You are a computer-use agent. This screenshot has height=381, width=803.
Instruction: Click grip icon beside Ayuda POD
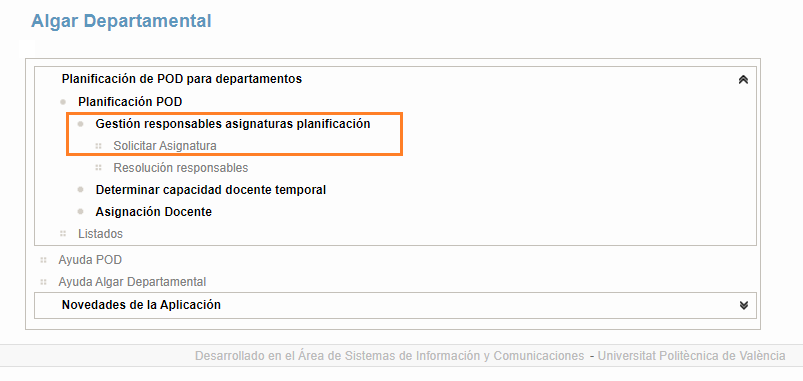click(44, 260)
